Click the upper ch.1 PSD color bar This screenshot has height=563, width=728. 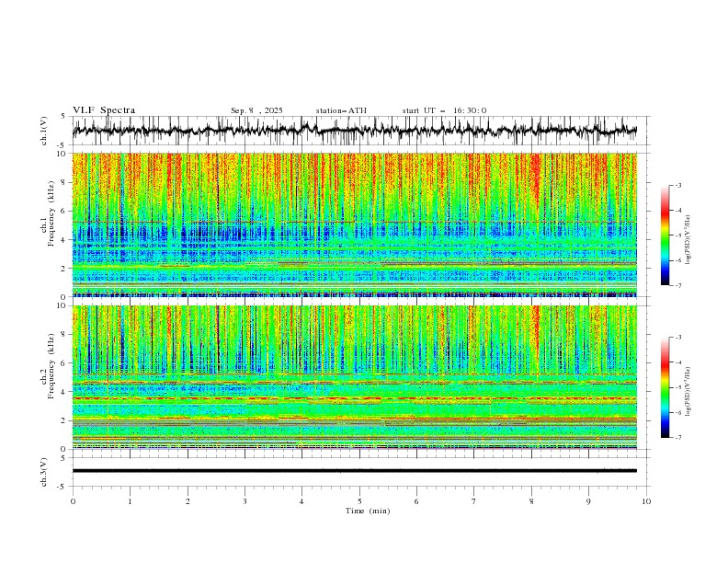(665, 235)
